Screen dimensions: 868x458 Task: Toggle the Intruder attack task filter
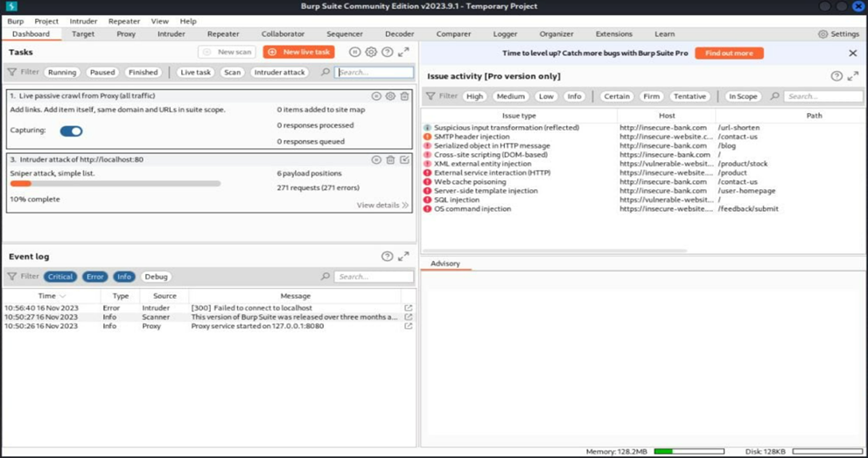pyautogui.click(x=279, y=72)
